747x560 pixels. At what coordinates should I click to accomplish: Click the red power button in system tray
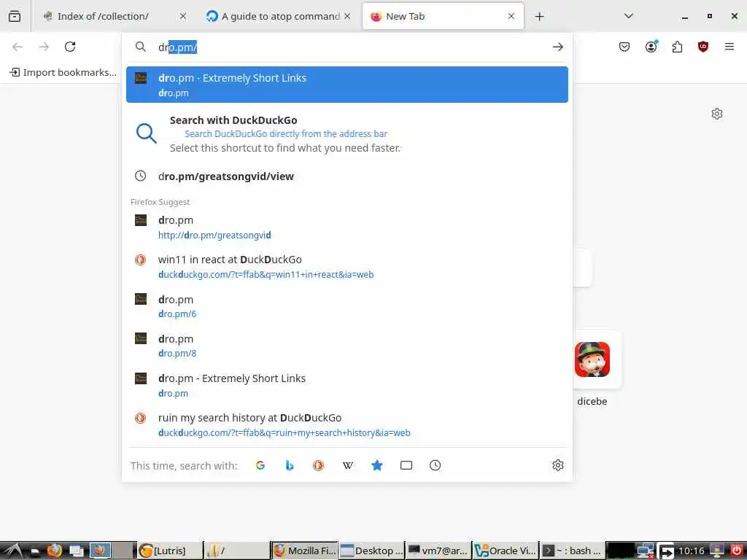click(x=736, y=551)
